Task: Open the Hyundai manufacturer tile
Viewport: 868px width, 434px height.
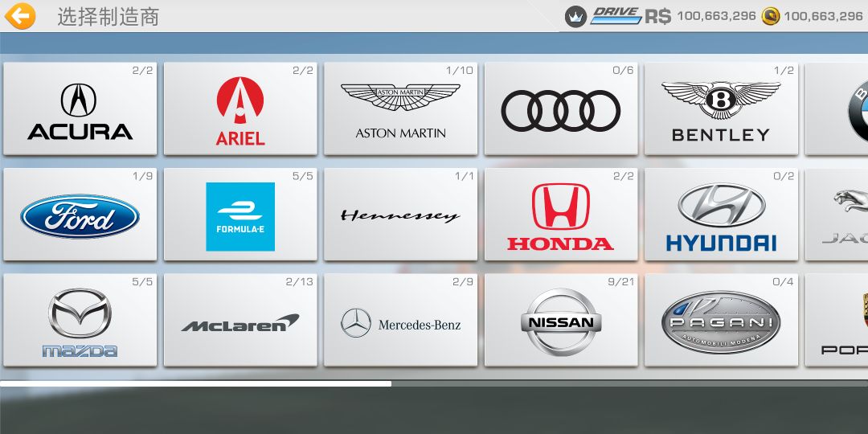Action: (x=721, y=215)
